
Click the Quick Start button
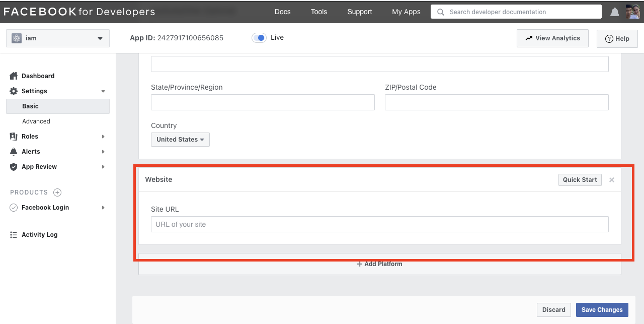tap(580, 180)
